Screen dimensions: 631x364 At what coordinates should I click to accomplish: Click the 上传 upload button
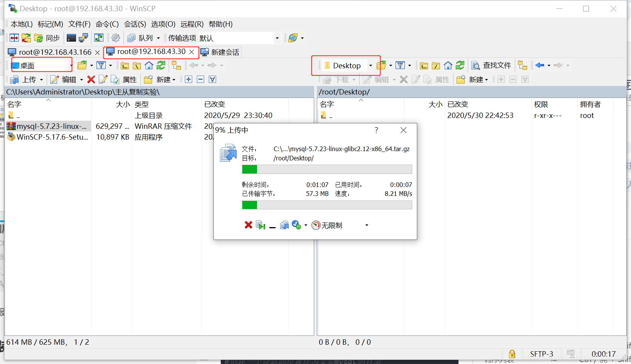[23, 79]
